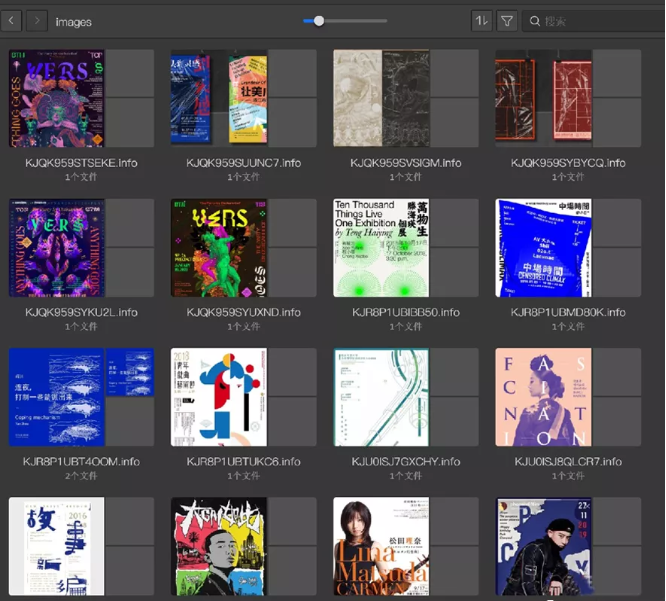Click the KJU0ISJ7GXCHY.info folder name
This screenshot has height=601, width=666.
[x=406, y=462]
